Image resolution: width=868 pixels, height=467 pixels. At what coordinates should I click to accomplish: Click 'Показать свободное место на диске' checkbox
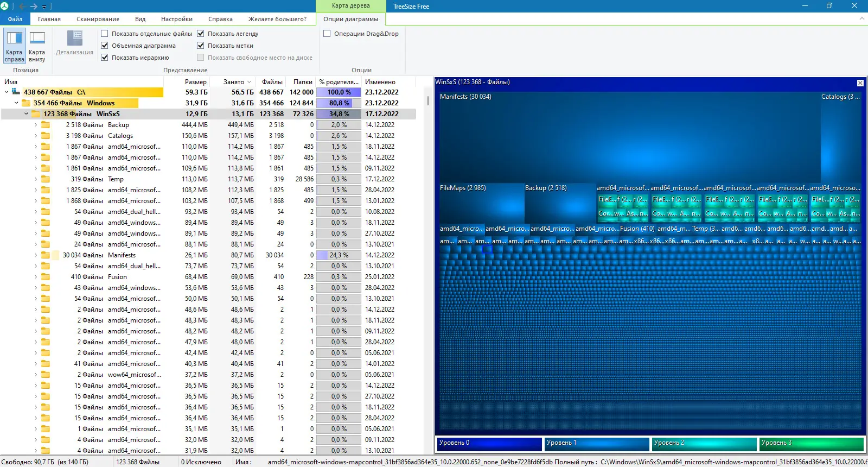tap(201, 58)
